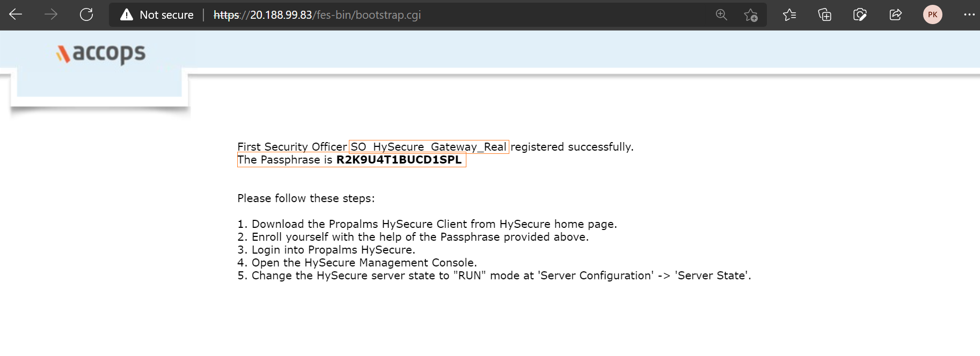Click 'Please follow these steps:' heading
The width and height of the screenshot is (980, 356).
pyautogui.click(x=306, y=198)
